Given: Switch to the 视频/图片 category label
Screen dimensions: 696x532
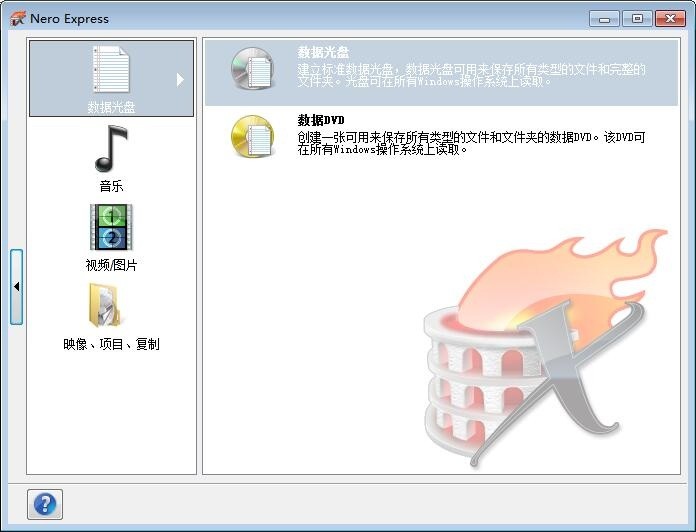Looking at the screenshot, I should tap(111, 265).
